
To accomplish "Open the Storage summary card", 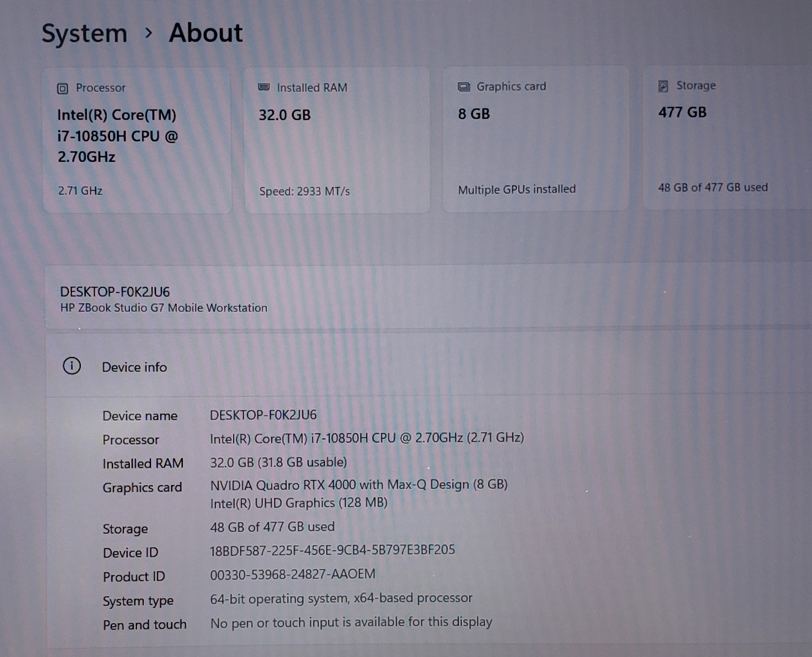I will click(727, 138).
